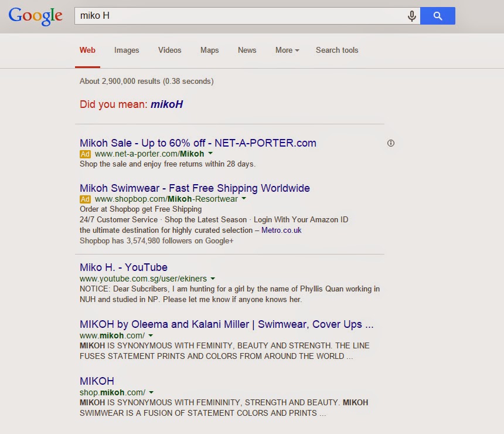Click '24/7 Customer Service' text in Shopbop ad
The height and width of the screenshot is (434, 504).
click(118, 220)
